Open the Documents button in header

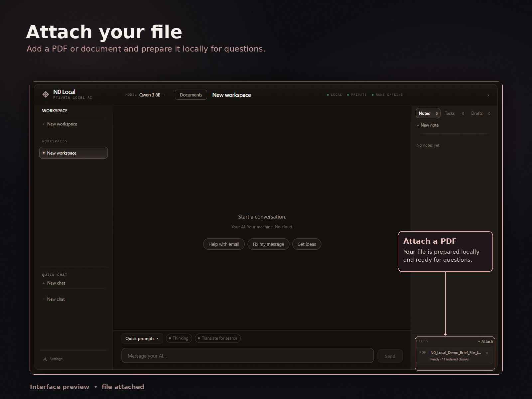[191, 95]
